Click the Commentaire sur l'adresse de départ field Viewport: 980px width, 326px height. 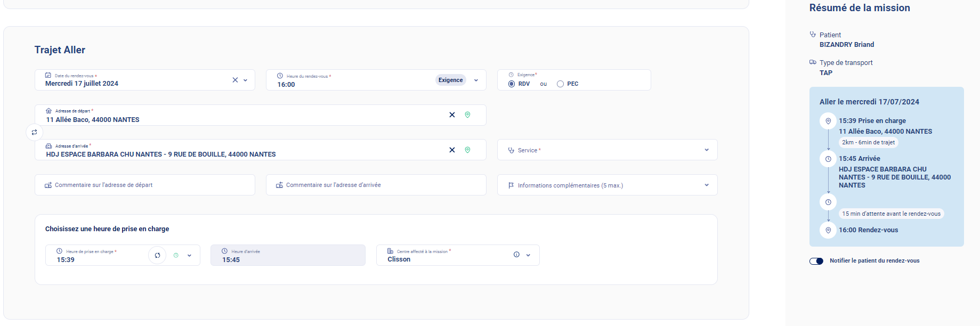click(x=145, y=185)
